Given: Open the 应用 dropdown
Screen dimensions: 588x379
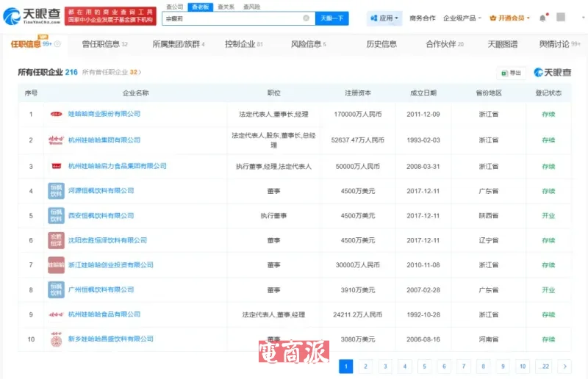Looking at the screenshot, I should (x=384, y=18).
